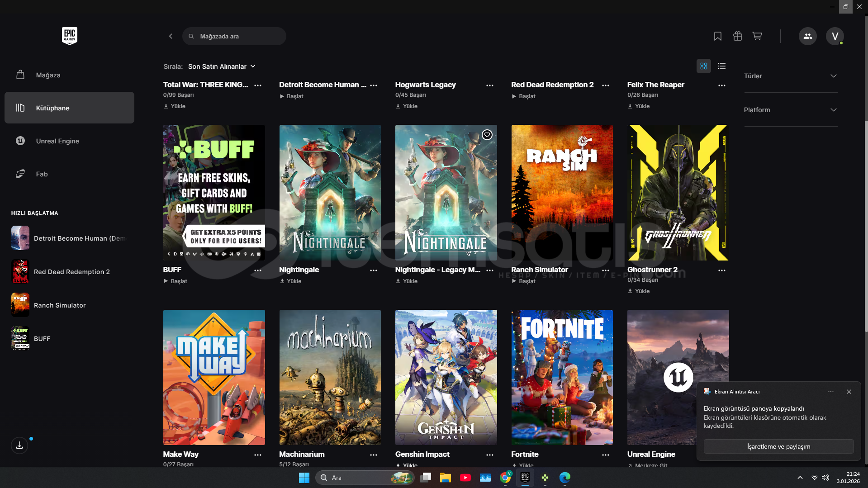
Task: Click the Machinarium cover art
Action: point(330,377)
